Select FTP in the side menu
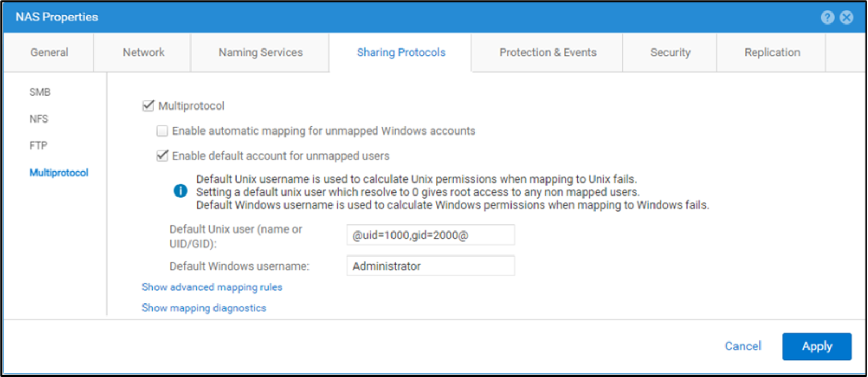This screenshot has width=868, height=377. coord(38,145)
